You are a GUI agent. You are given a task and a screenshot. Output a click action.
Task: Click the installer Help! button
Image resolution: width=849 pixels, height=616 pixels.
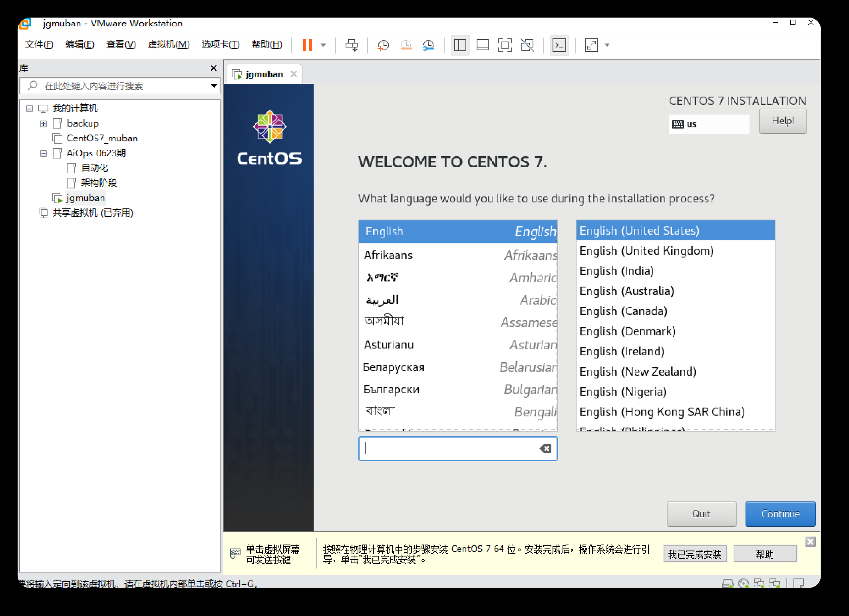point(783,121)
